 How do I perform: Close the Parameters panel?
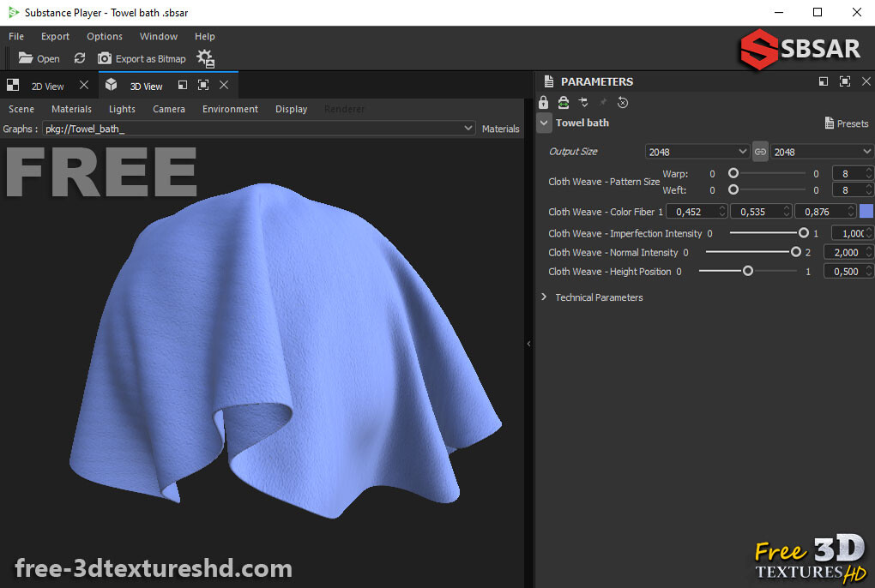tap(866, 81)
